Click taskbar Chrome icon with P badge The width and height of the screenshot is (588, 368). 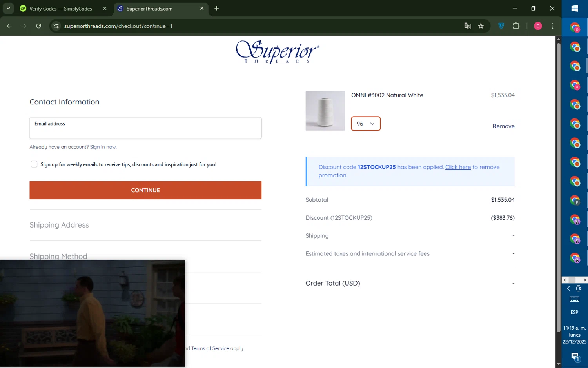tap(575, 200)
